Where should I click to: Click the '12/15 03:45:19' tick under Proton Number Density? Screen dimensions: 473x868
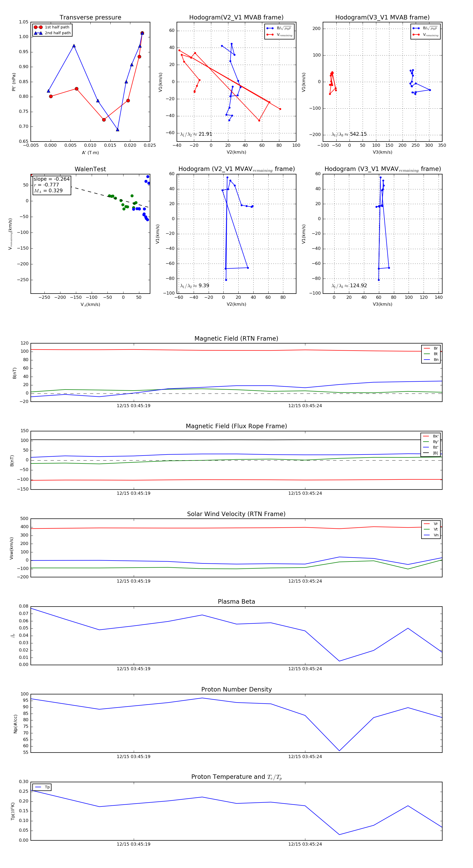(x=134, y=756)
